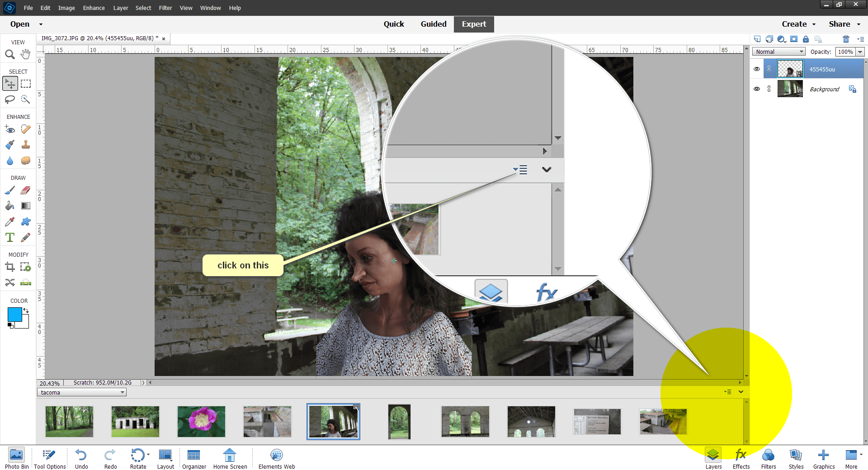The image size is (868, 470).
Task: Open the blend mode dropdown showing Normal
Action: [778, 52]
